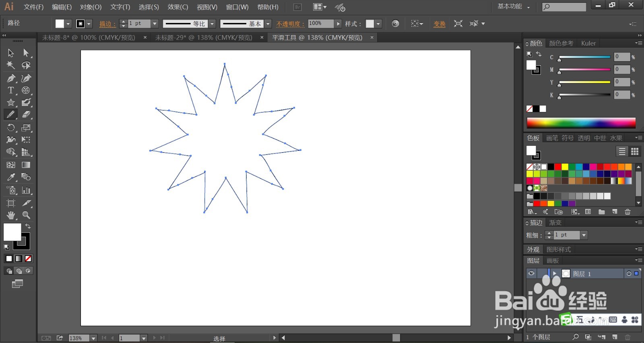Select the Selection tool arrow
The height and width of the screenshot is (343, 644).
pyautogui.click(x=11, y=53)
